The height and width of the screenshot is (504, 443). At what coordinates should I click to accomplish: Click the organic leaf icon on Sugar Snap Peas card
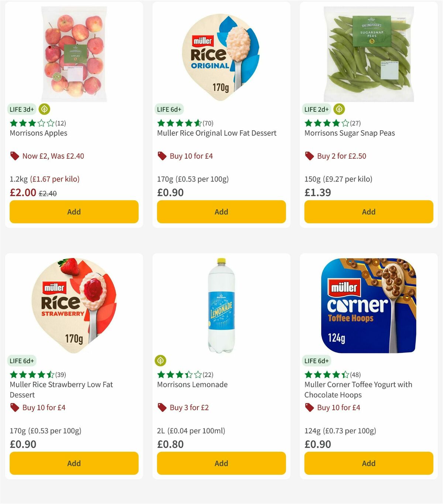coord(339,109)
